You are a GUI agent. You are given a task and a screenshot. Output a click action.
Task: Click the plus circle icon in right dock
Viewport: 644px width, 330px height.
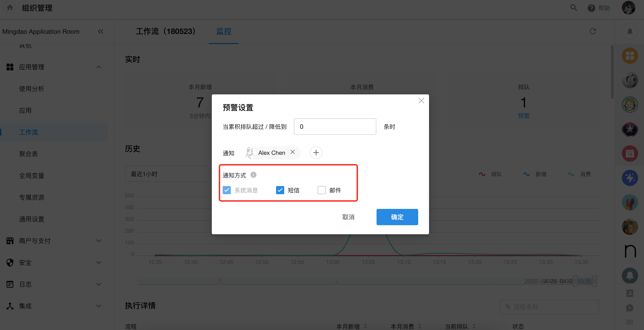(x=630, y=308)
